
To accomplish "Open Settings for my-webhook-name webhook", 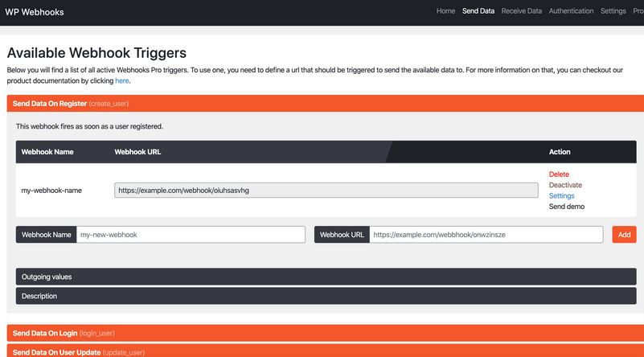I will coord(561,196).
